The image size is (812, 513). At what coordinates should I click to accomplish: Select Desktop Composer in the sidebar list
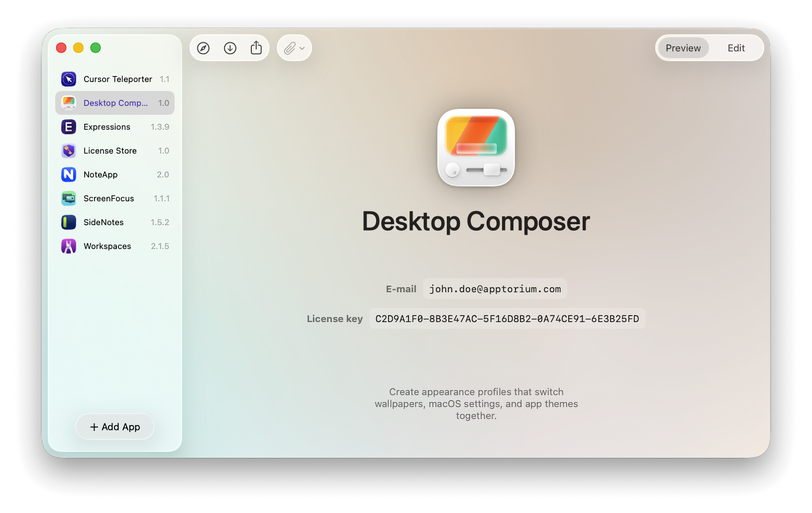tap(114, 103)
